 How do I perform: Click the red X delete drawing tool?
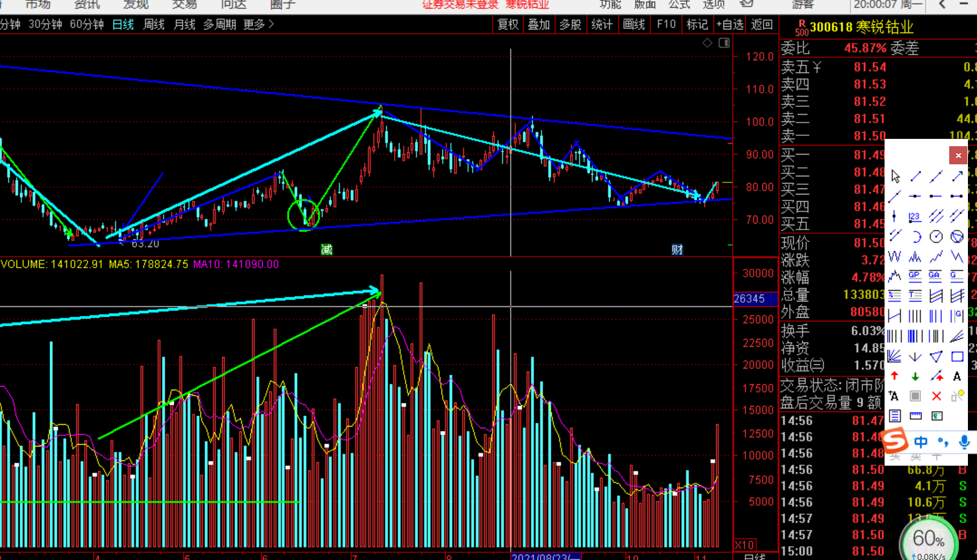click(x=937, y=396)
